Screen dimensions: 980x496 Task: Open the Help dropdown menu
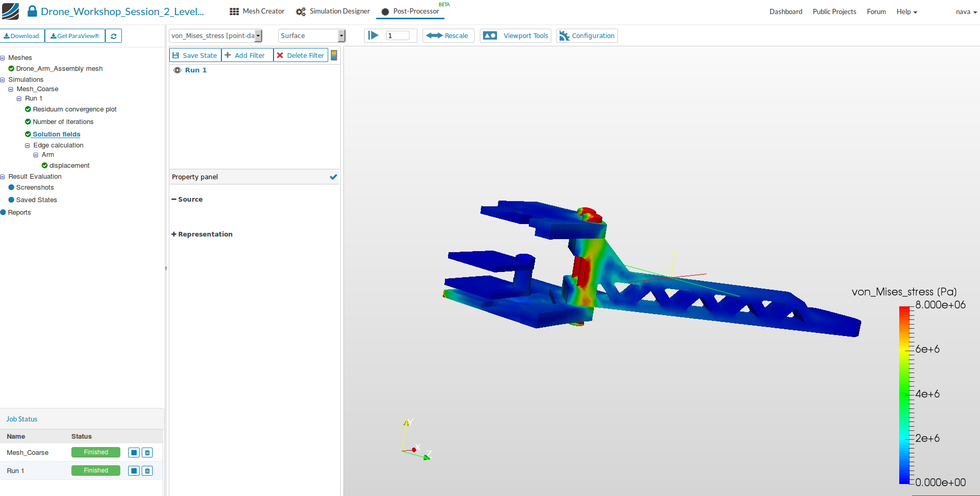pyautogui.click(x=907, y=11)
